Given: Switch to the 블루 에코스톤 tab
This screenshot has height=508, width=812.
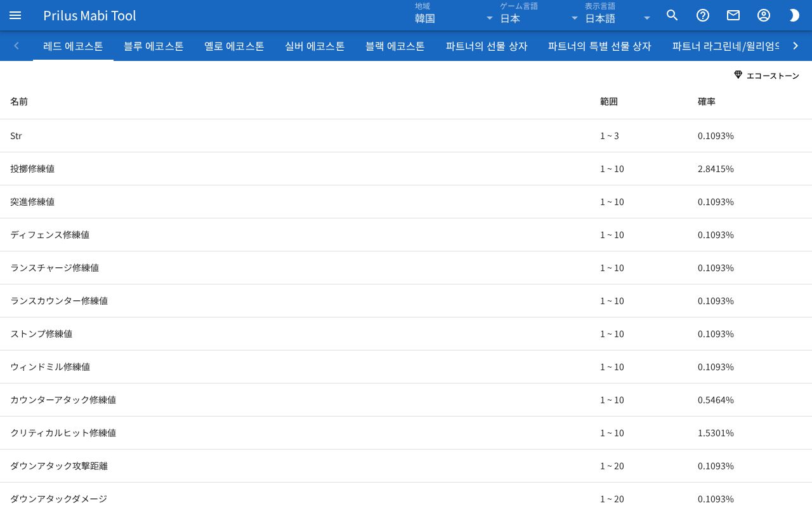Looking at the screenshot, I should click(154, 46).
